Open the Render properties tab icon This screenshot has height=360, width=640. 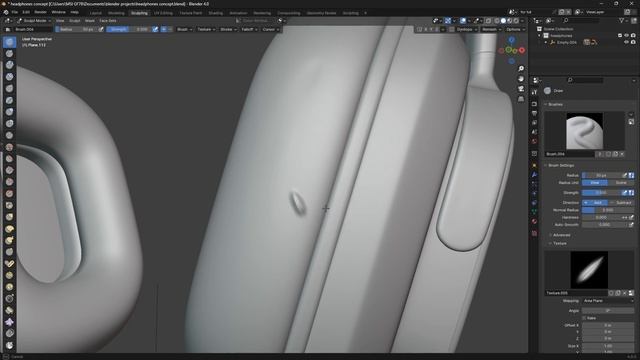(534, 104)
